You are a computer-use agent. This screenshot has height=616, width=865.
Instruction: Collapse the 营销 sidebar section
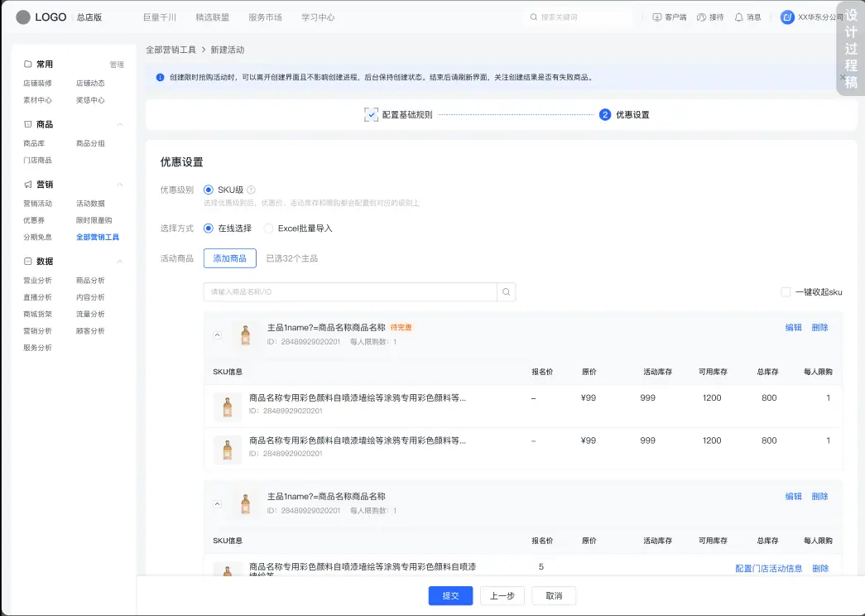coord(120,185)
